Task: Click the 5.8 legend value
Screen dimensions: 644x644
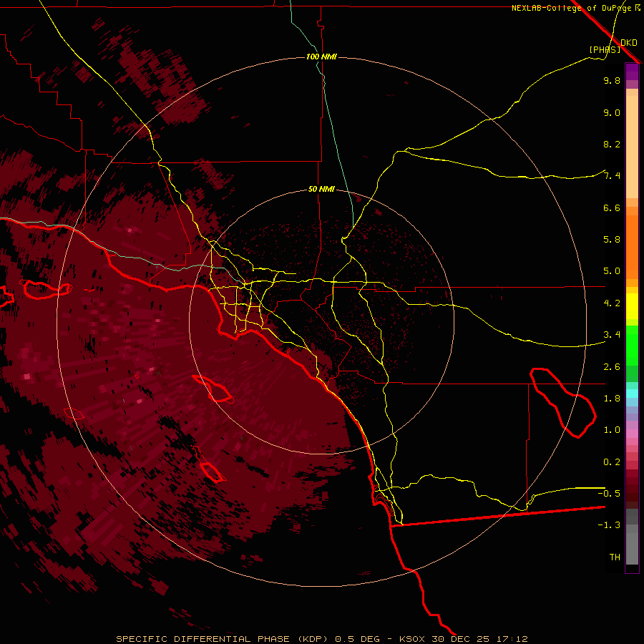Action: click(612, 240)
